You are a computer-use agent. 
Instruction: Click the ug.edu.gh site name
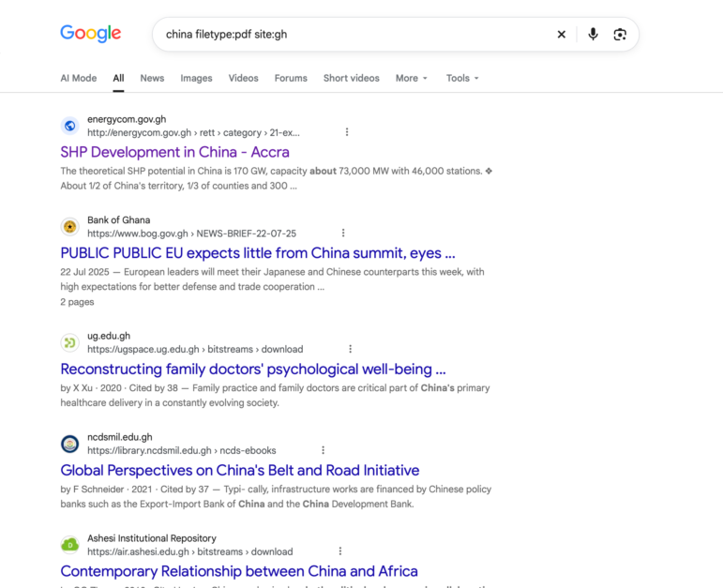coord(109,336)
